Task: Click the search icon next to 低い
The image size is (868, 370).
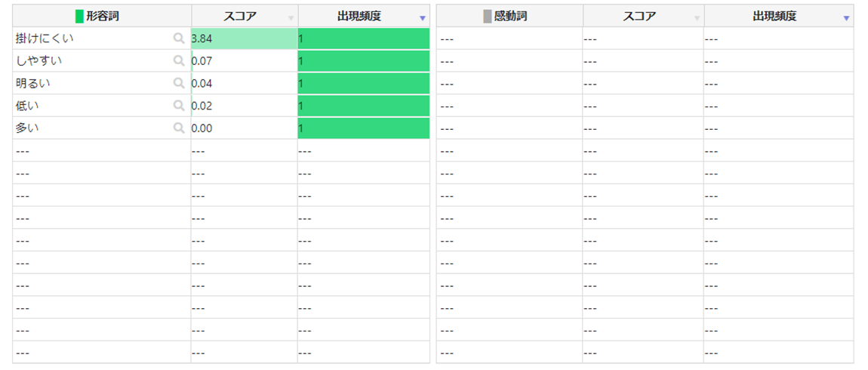Action: point(179,106)
